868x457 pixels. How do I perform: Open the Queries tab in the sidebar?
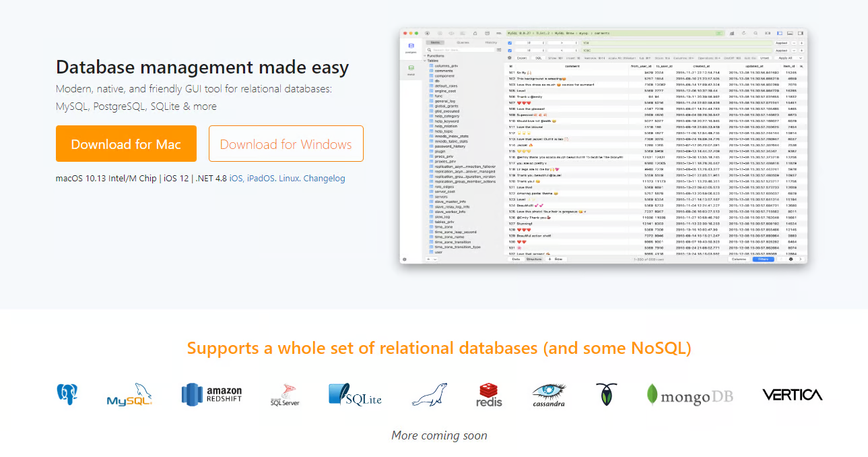tap(463, 42)
